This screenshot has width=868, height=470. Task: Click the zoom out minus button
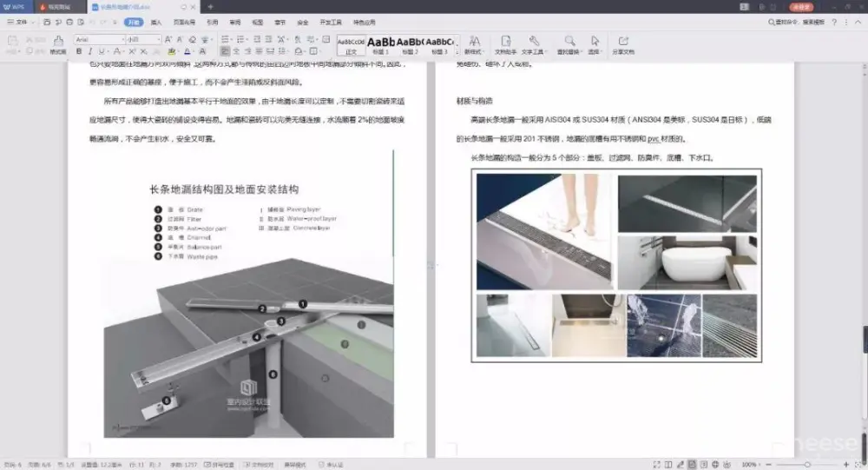point(769,465)
